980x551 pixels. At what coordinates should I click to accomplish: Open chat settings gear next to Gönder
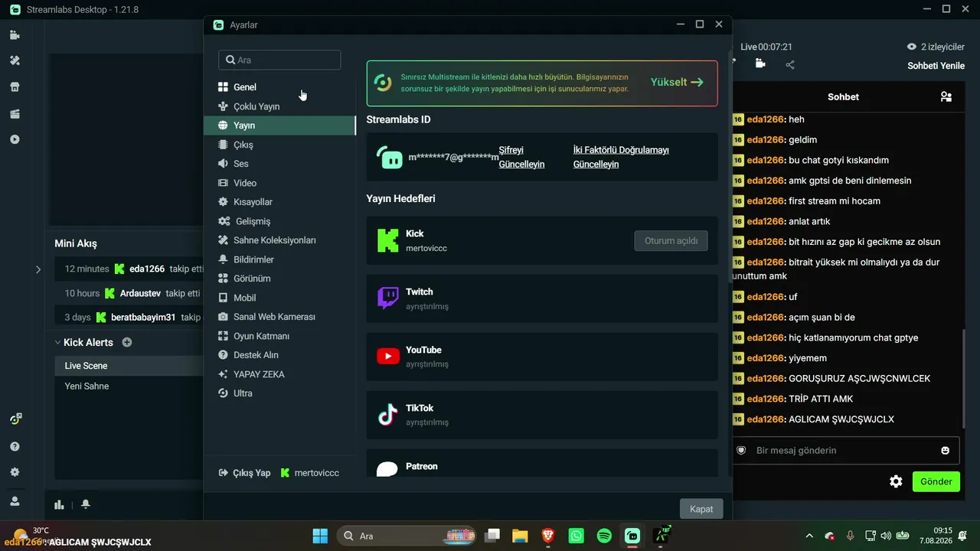896,481
